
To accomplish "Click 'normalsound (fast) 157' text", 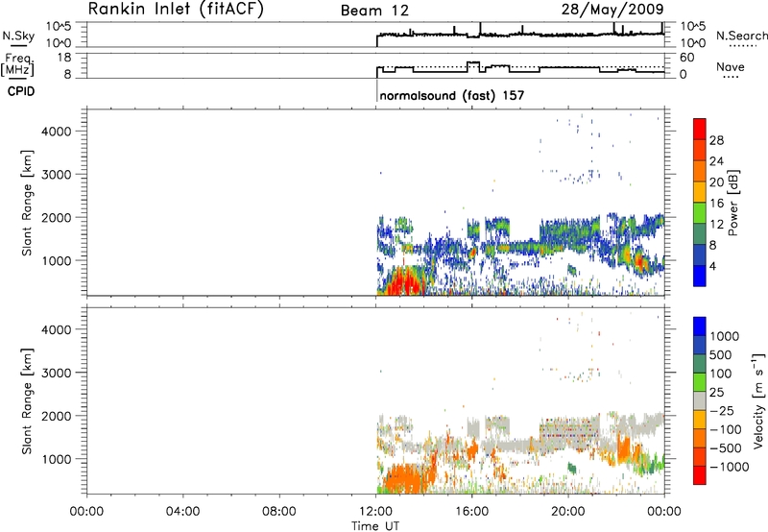I will tap(451, 95).
